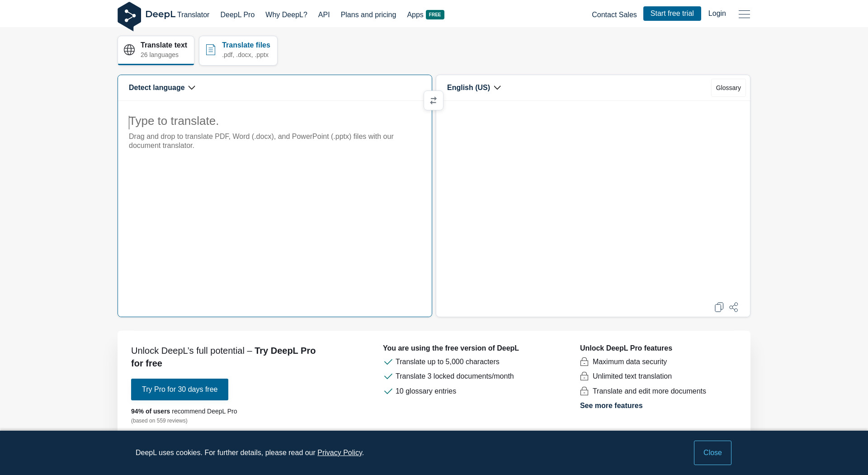Click See more features link
This screenshot has height=475, width=868.
tap(611, 406)
